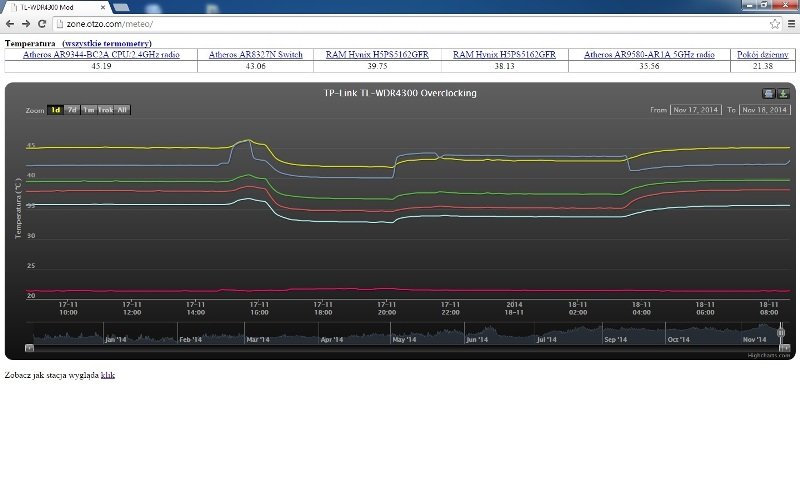Follow the klik link to see the station

108,375
